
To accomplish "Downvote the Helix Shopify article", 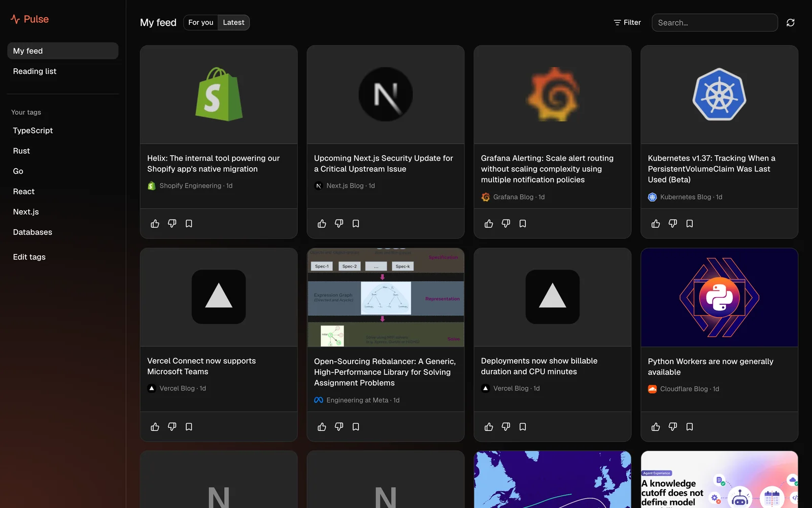I will click(x=172, y=224).
